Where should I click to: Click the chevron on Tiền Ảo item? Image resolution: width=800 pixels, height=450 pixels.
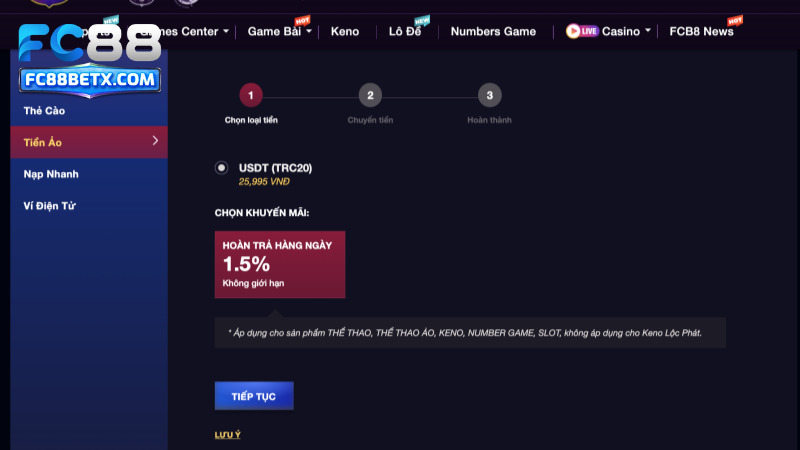tap(155, 141)
